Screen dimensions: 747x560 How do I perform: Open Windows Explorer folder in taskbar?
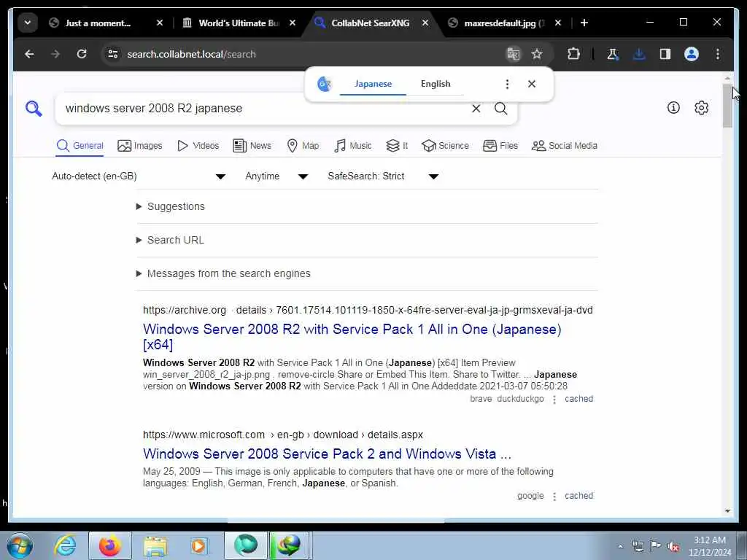(x=155, y=545)
